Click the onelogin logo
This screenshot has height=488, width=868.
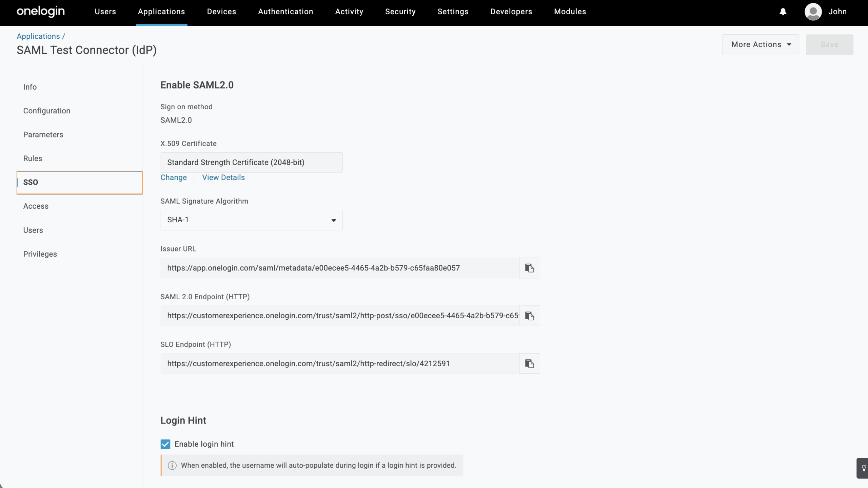coord(40,11)
